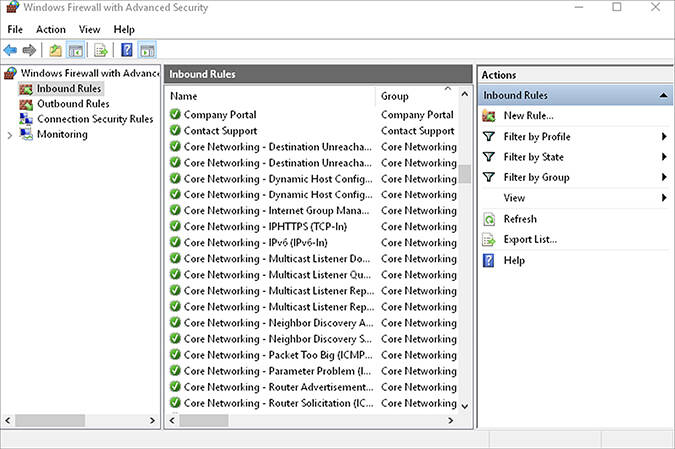Screen dimensions: 675x449
Task: Expand the Monitoring tree node
Action: [9, 136]
